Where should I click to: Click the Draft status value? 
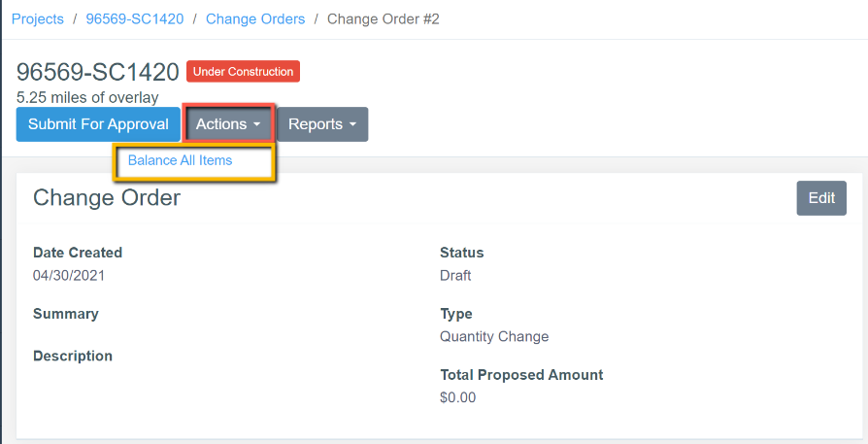pos(455,275)
